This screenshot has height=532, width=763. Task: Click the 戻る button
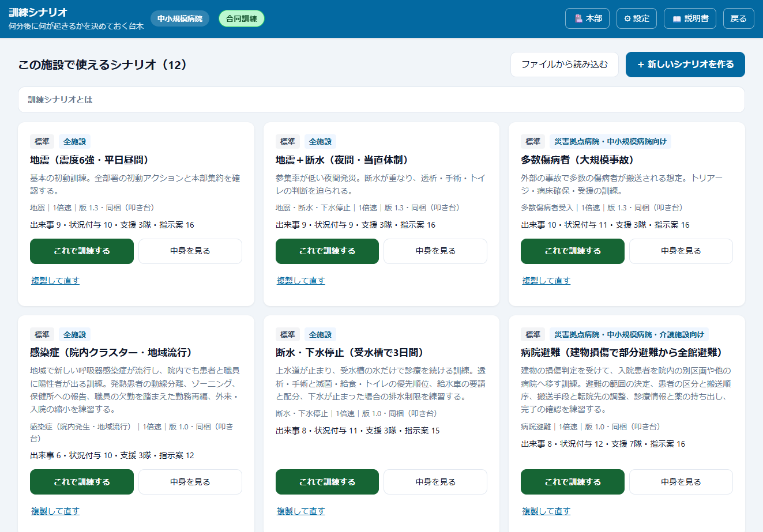coord(738,18)
